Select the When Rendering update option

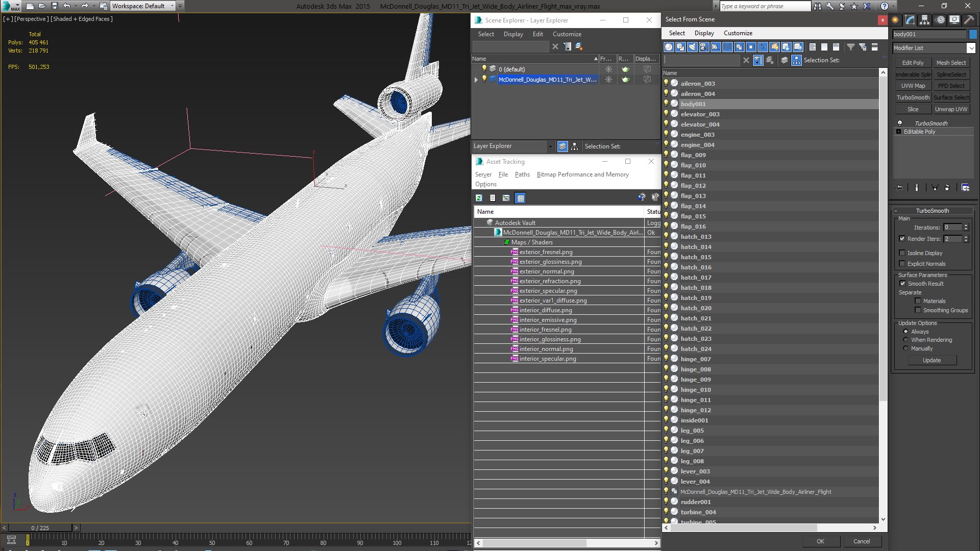pyautogui.click(x=906, y=340)
